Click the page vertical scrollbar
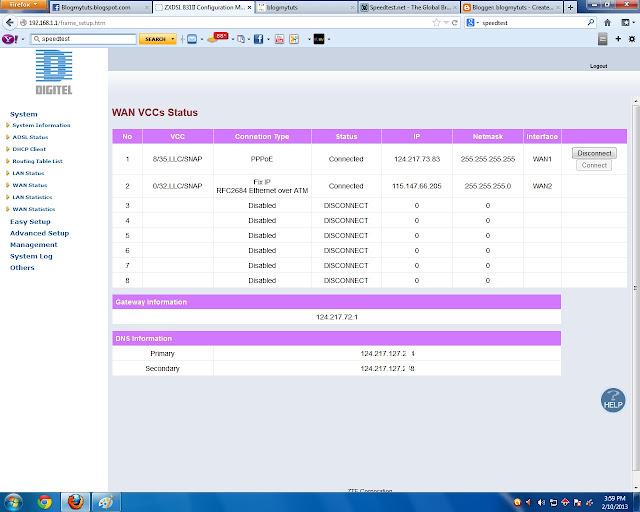Screen dimensions: 640x512 pos(636,286)
